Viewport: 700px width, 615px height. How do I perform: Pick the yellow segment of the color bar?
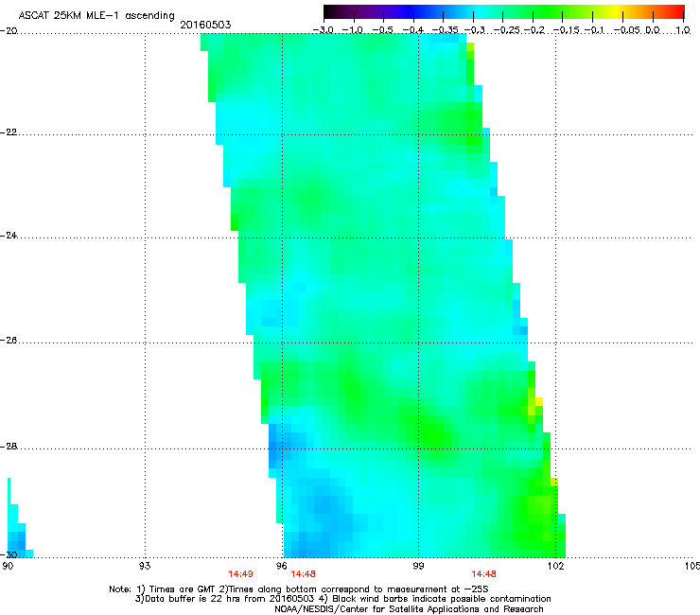pos(617,11)
